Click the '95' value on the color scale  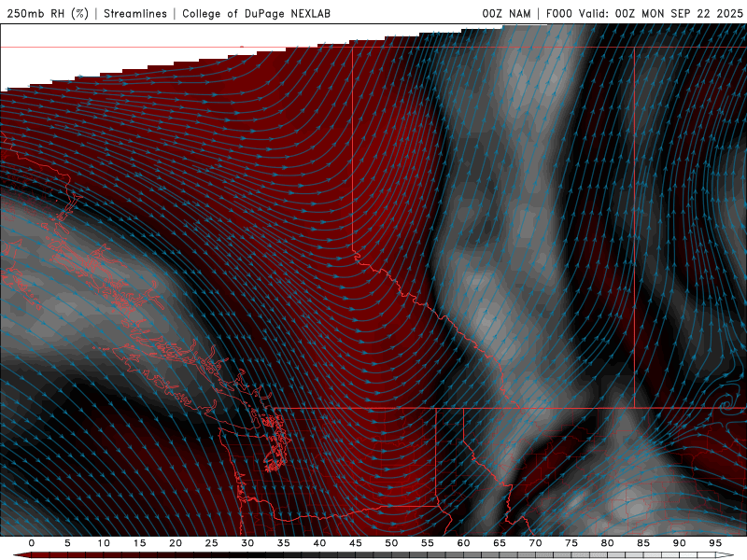715,543
